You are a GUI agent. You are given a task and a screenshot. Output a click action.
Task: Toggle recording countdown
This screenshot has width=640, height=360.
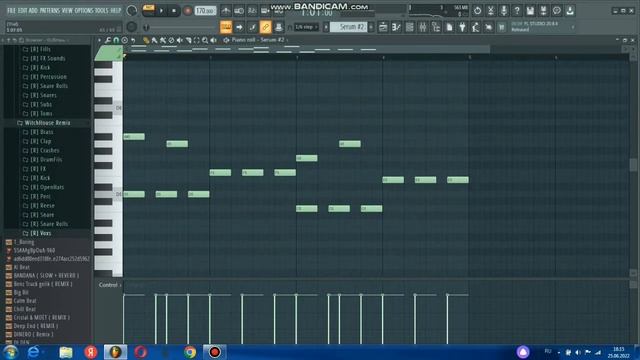coord(252,11)
